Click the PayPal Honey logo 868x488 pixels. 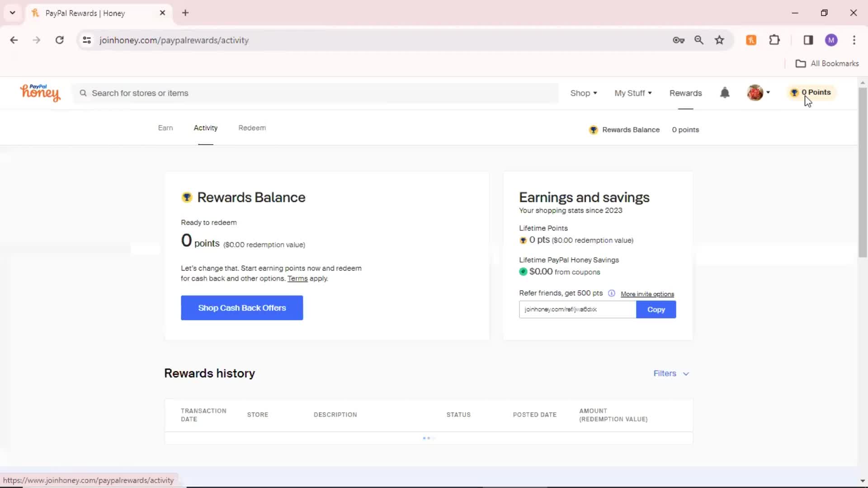click(40, 93)
